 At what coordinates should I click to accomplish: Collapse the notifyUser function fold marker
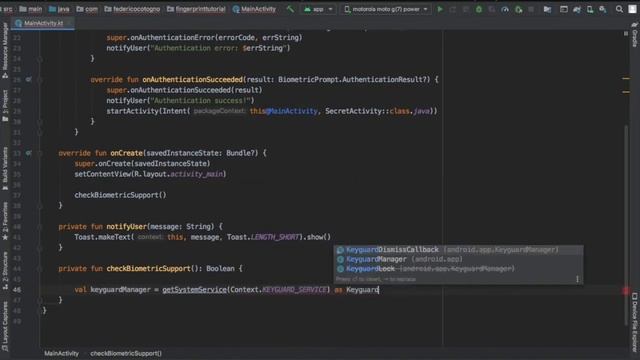(x=40, y=227)
